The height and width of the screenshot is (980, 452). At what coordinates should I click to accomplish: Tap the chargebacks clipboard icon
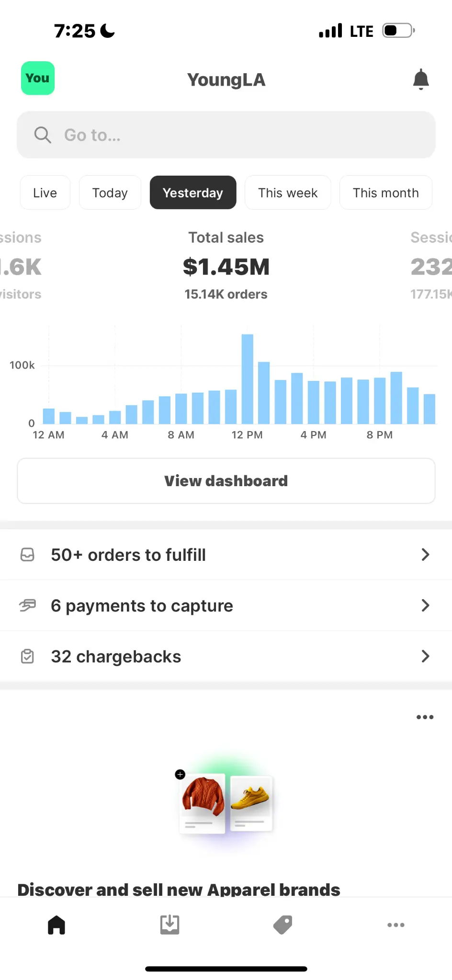tap(27, 656)
